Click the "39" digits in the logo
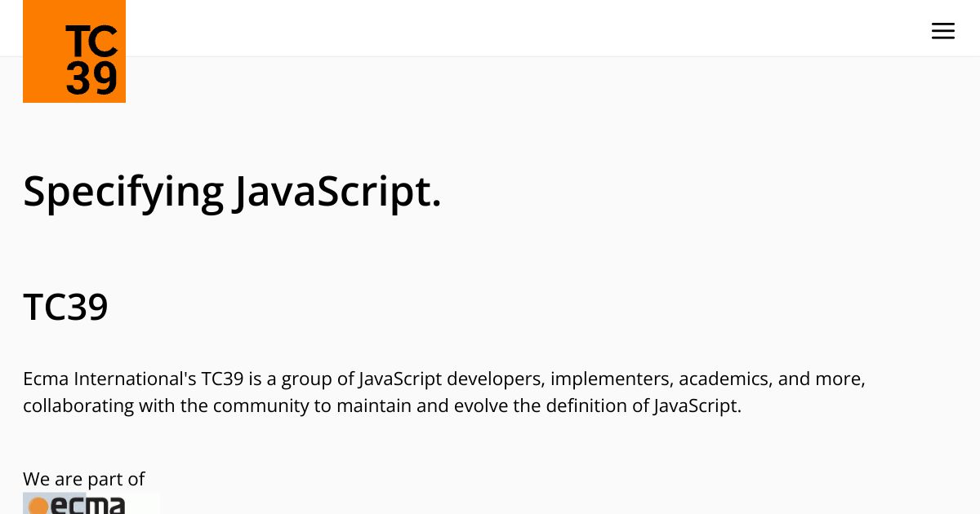980x514 pixels. (91, 79)
